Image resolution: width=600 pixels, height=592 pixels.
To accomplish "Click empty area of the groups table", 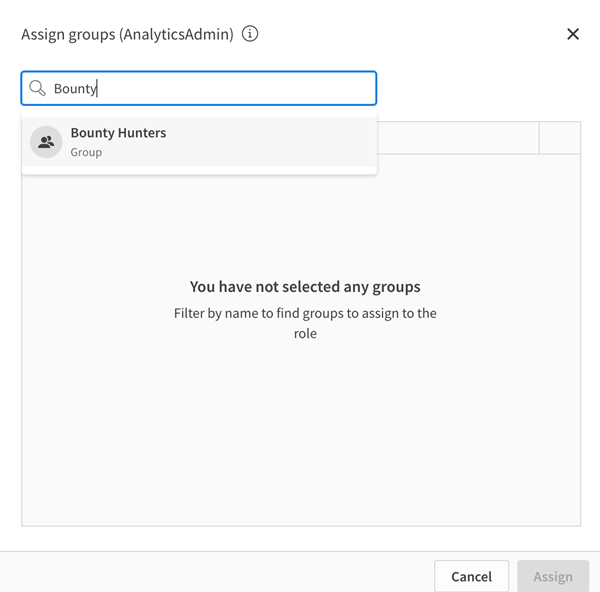I will pyautogui.click(x=300, y=440).
